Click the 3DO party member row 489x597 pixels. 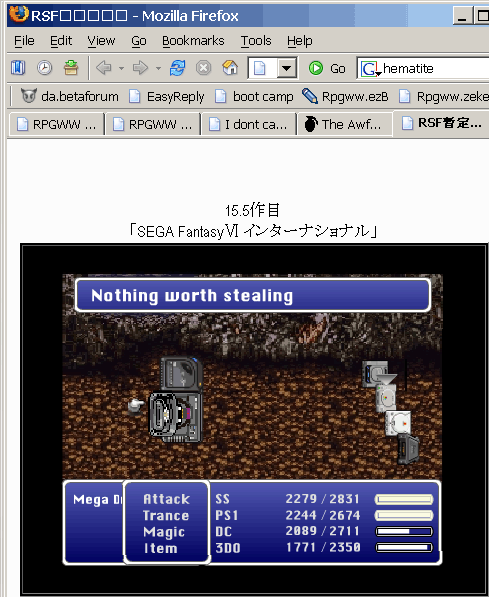(324, 548)
